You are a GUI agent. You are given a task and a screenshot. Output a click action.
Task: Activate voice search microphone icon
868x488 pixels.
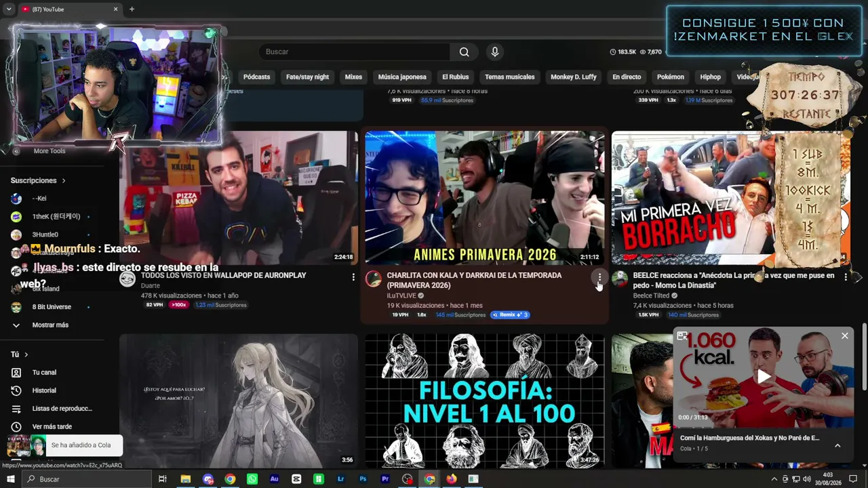pyautogui.click(x=495, y=52)
